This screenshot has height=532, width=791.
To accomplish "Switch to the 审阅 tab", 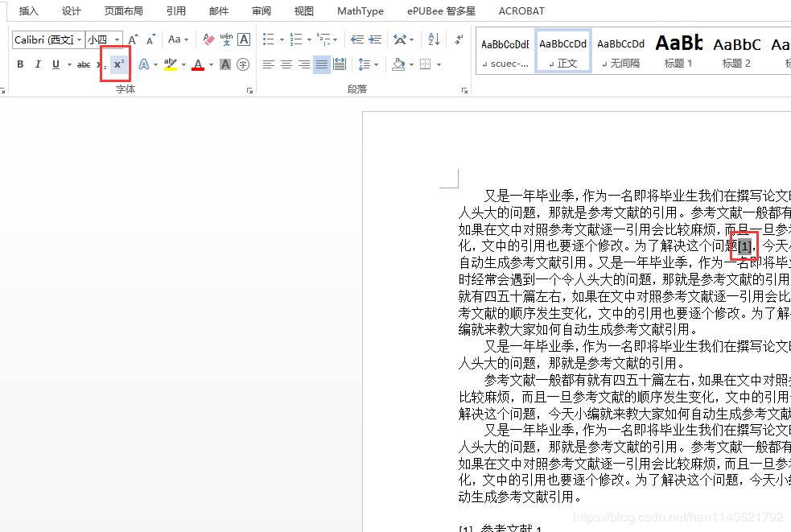I will click(262, 10).
